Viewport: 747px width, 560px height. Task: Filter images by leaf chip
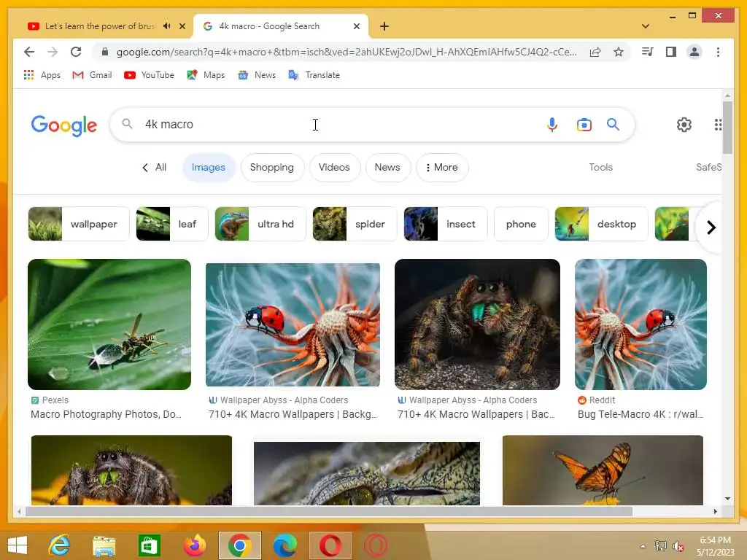pos(172,224)
